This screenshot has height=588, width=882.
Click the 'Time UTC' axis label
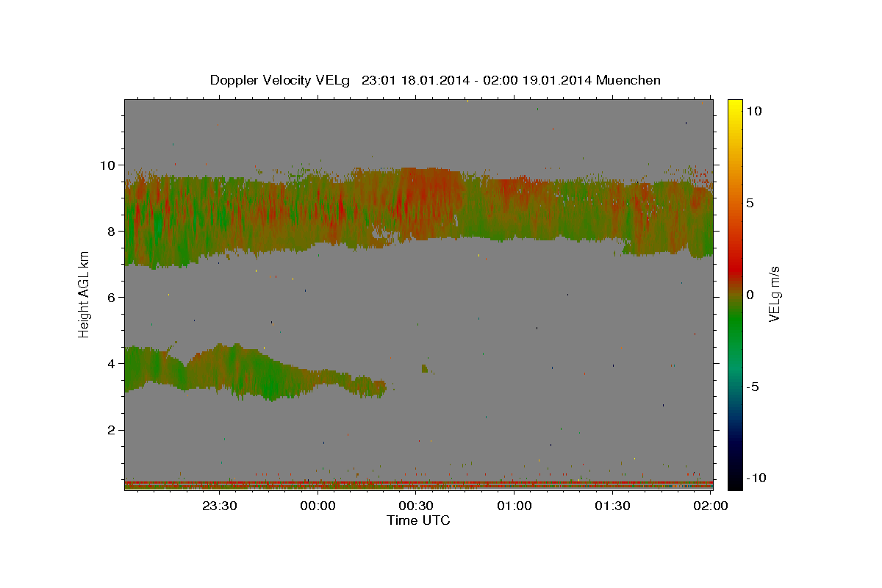point(418,520)
